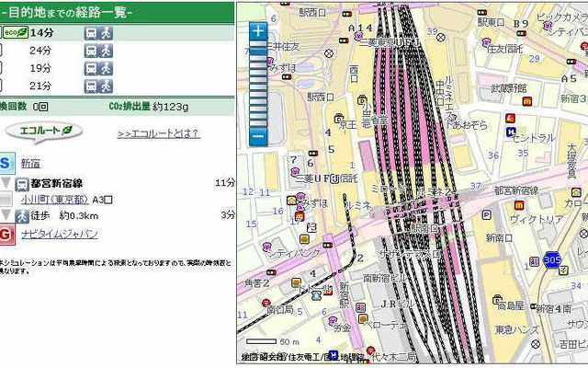Click the train icon in the 19分 row
The width and height of the screenshot is (588, 368).
coord(91,68)
